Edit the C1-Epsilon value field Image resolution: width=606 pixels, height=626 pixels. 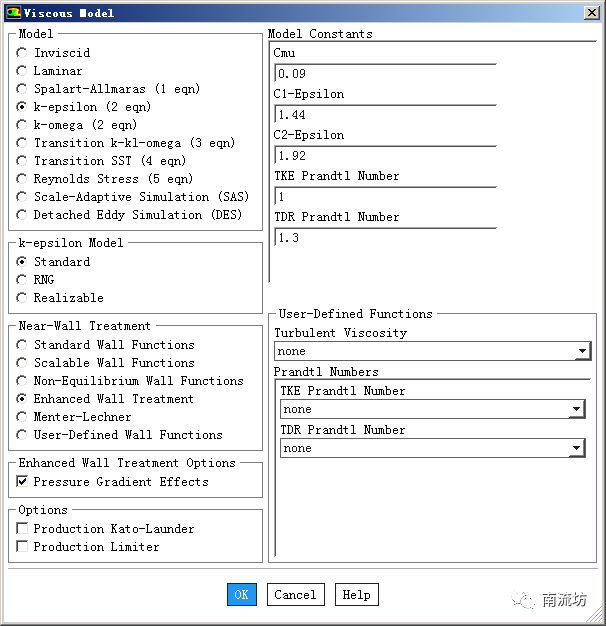pyautogui.click(x=385, y=115)
